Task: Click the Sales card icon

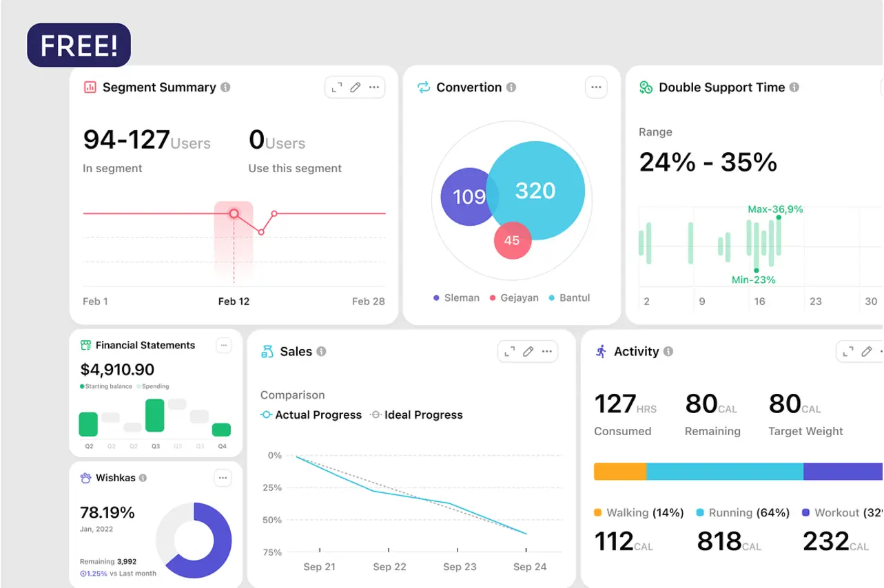Action: (x=267, y=352)
